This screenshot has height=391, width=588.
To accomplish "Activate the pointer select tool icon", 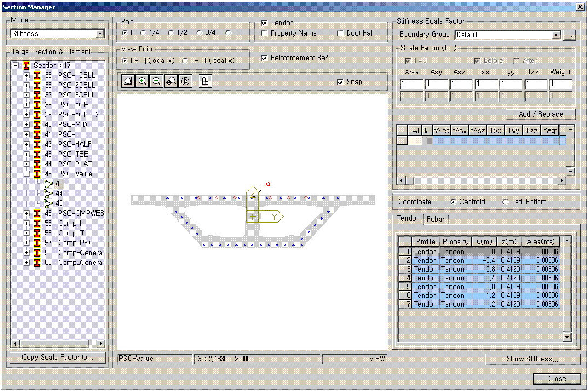I will point(185,81).
